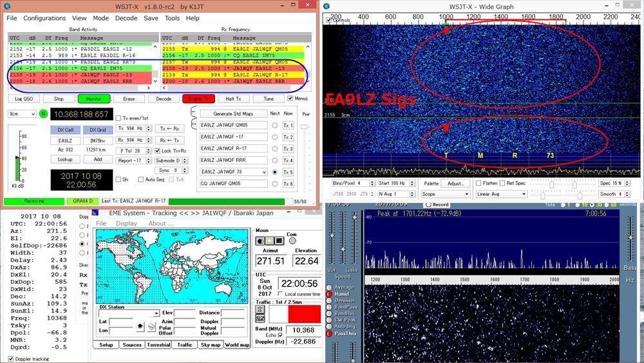Click the Band Activity vertical scrollbar

pos(155,63)
